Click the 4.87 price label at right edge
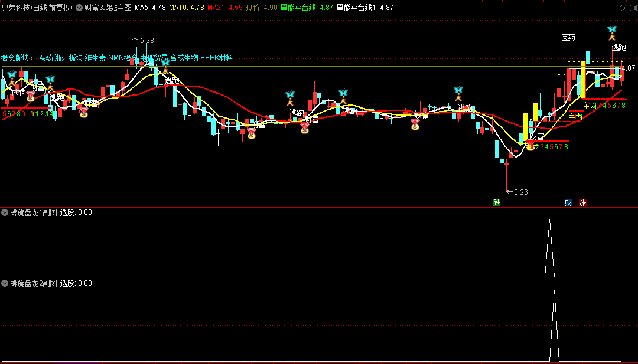The height and width of the screenshot is (364, 638). click(629, 68)
